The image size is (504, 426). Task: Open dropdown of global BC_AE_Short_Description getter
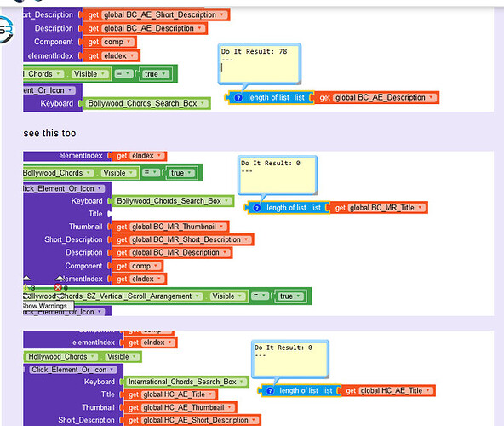pos(222,14)
